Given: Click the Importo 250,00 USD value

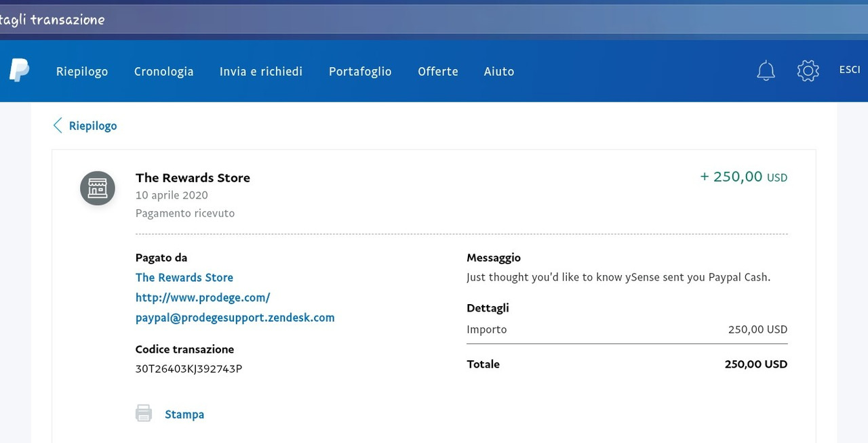Looking at the screenshot, I should pos(758,330).
